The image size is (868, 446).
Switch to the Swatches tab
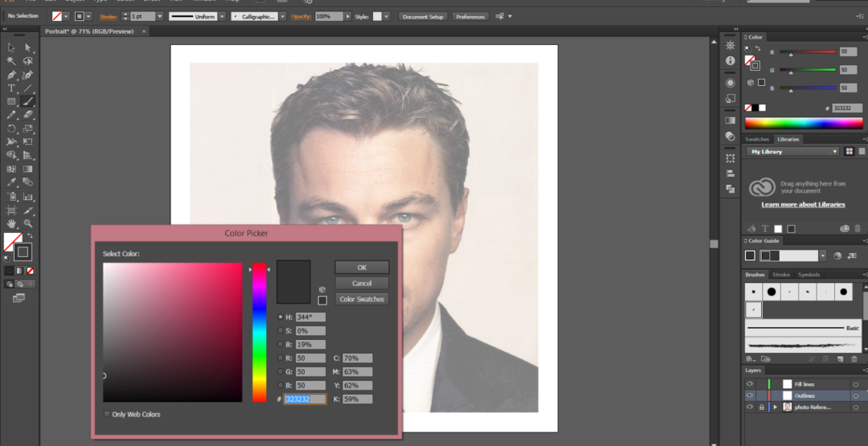point(757,140)
